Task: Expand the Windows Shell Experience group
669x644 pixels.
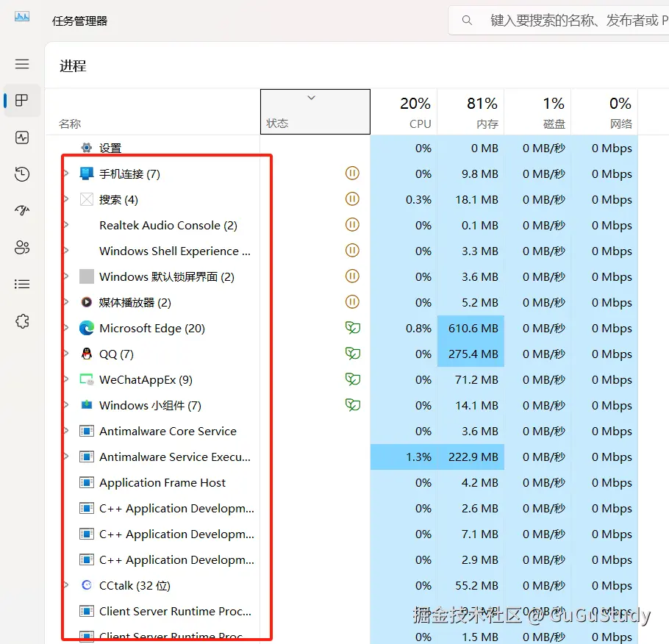Action: pyautogui.click(x=67, y=251)
